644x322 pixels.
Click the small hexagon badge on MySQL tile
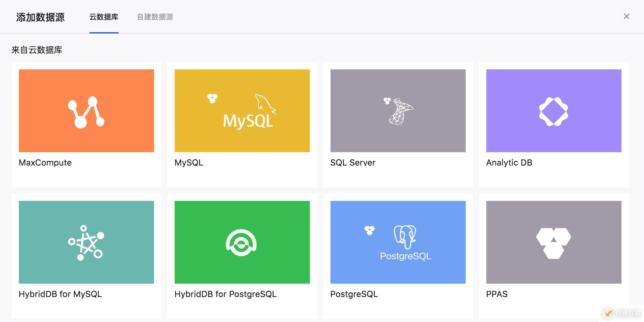coord(212,98)
